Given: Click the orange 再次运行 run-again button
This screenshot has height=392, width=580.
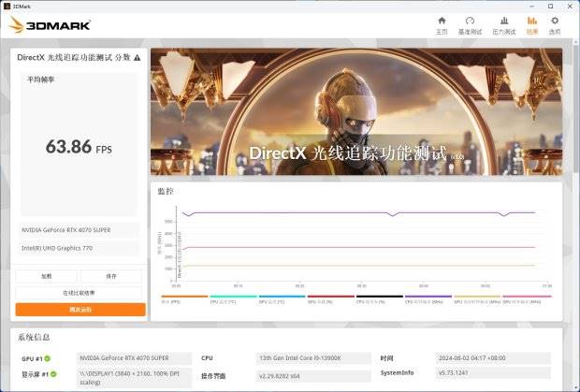Looking at the screenshot, I should [x=80, y=310].
